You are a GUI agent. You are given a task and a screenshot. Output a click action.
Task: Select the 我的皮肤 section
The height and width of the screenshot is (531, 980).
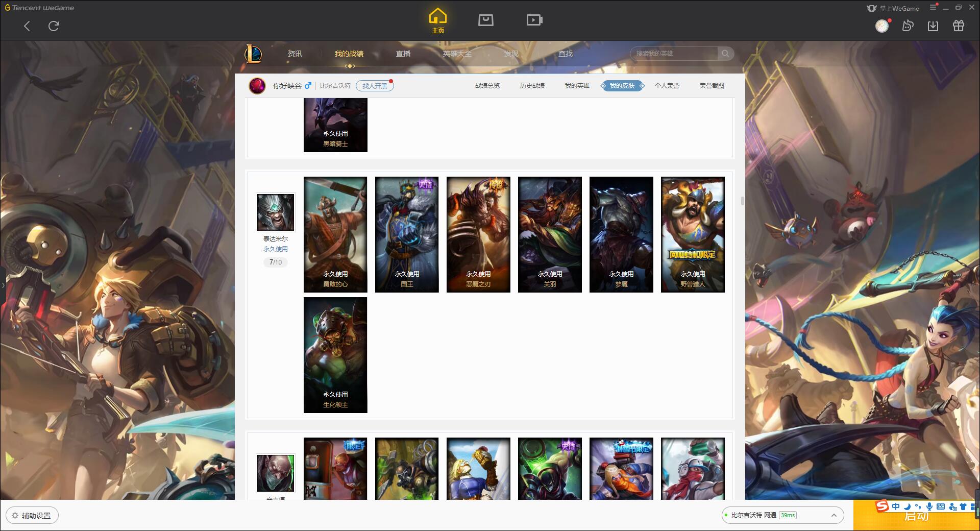(x=622, y=86)
